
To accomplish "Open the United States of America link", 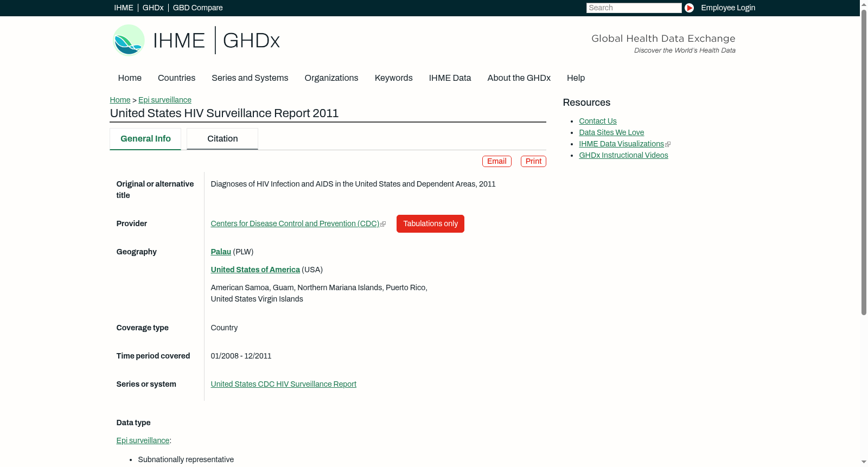I will pyautogui.click(x=256, y=270).
